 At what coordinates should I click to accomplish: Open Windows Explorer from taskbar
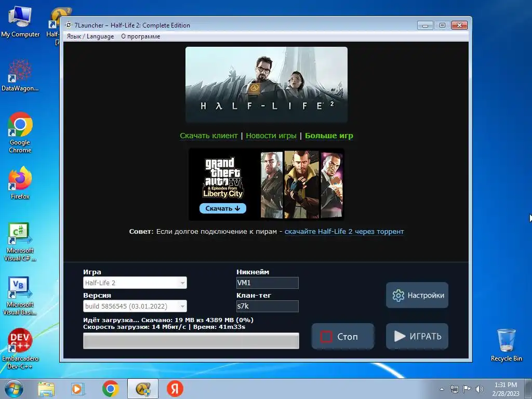(46, 389)
